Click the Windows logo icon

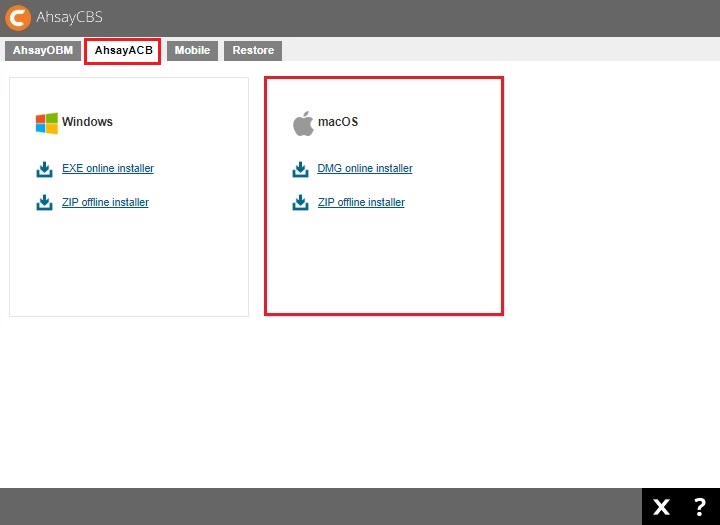click(46, 122)
